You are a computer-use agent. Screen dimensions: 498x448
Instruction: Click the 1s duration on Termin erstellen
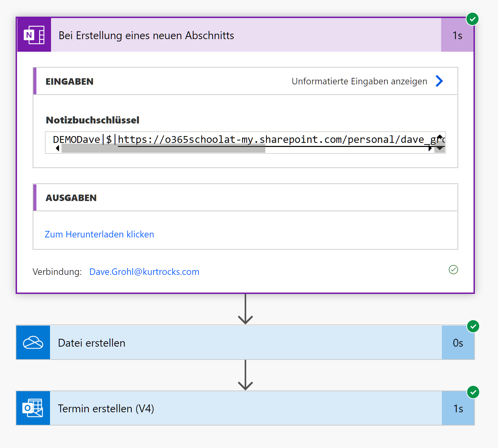(x=458, y=408)
